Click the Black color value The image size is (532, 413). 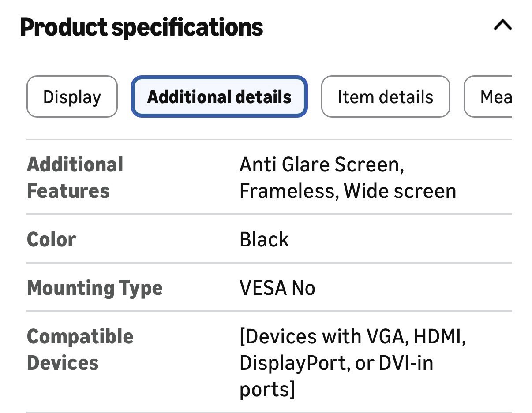click(x=264, y=240)
